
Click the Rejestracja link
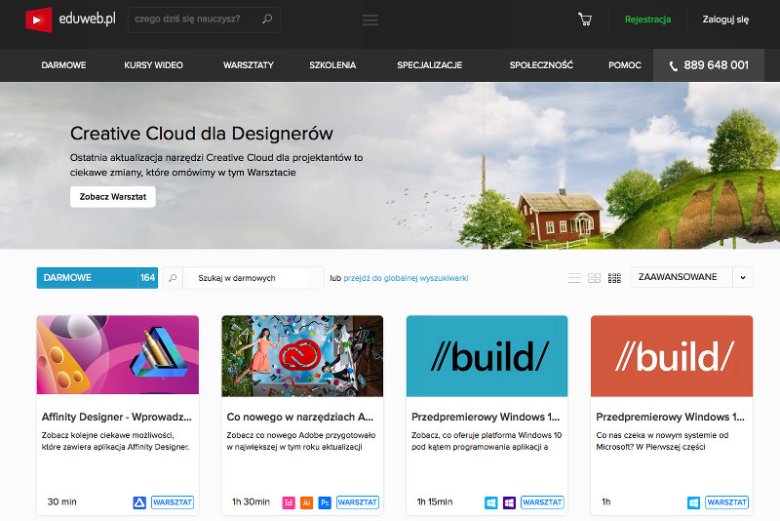[x=648, y=19]
